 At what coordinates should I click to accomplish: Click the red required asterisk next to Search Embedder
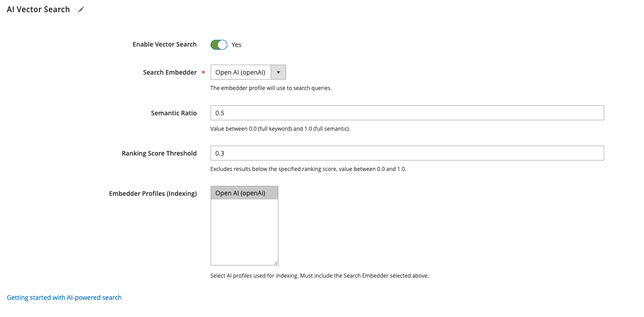pos(203,72)
